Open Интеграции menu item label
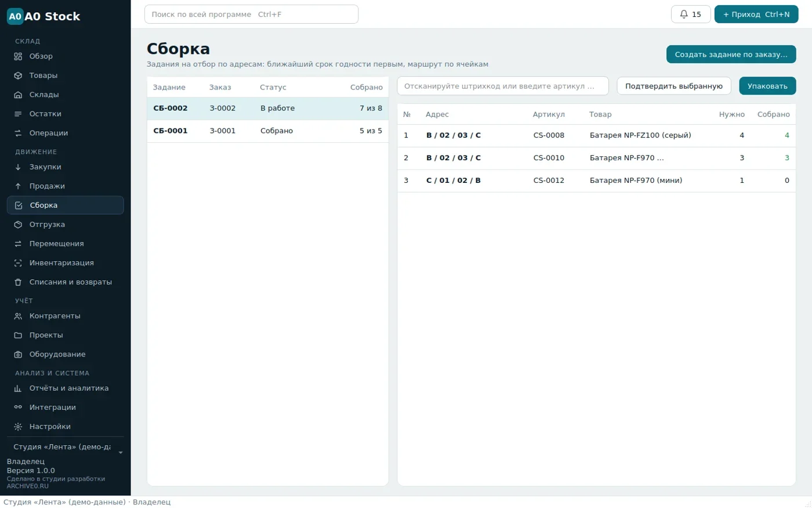 [x=53, y=408]
